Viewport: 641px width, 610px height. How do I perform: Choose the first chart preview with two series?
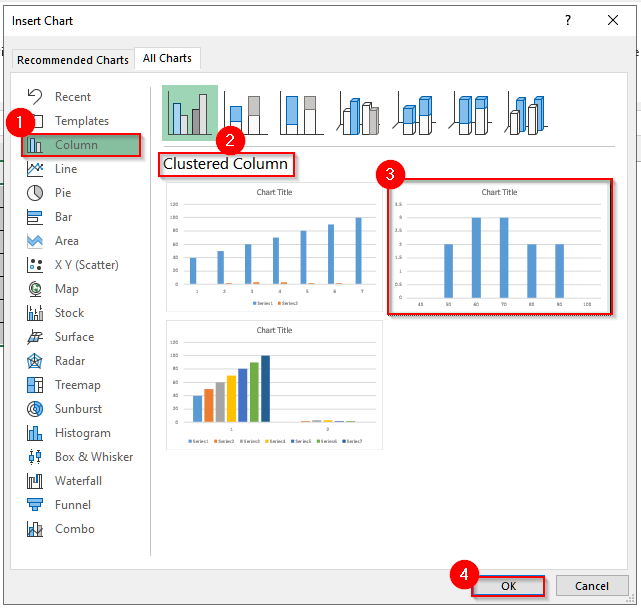[x=274, y=247]
